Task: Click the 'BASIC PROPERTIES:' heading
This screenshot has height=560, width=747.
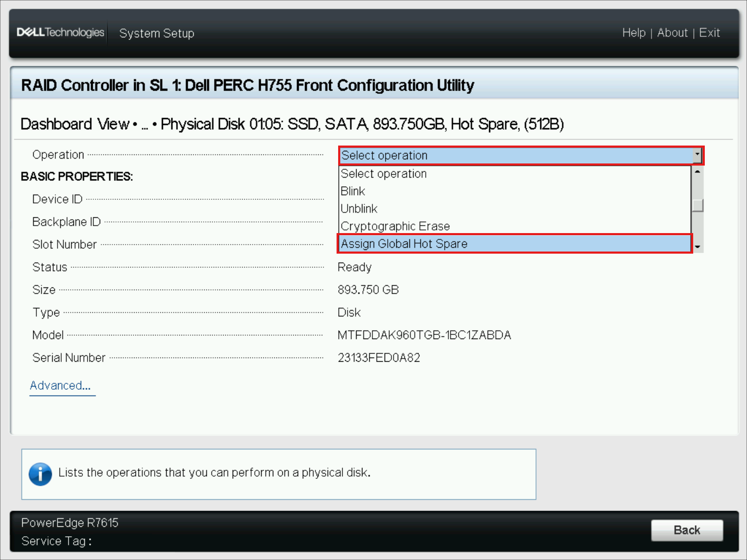Action: coord(77,176)
